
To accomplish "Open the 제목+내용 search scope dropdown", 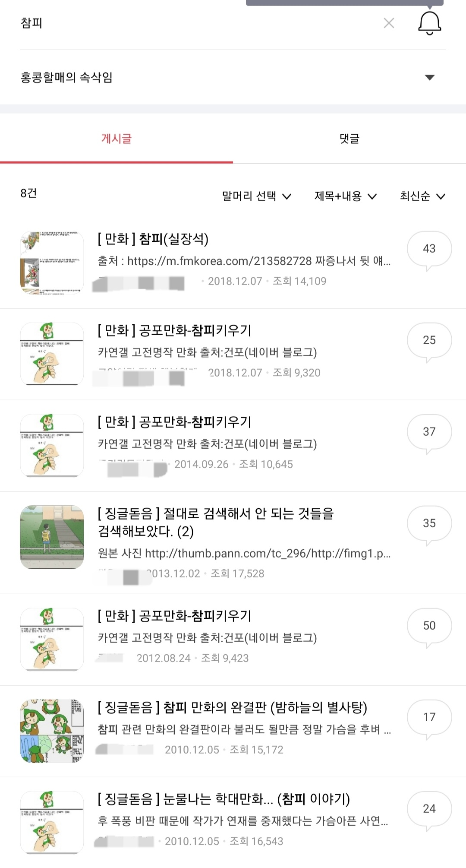I will tap(345, 196).
